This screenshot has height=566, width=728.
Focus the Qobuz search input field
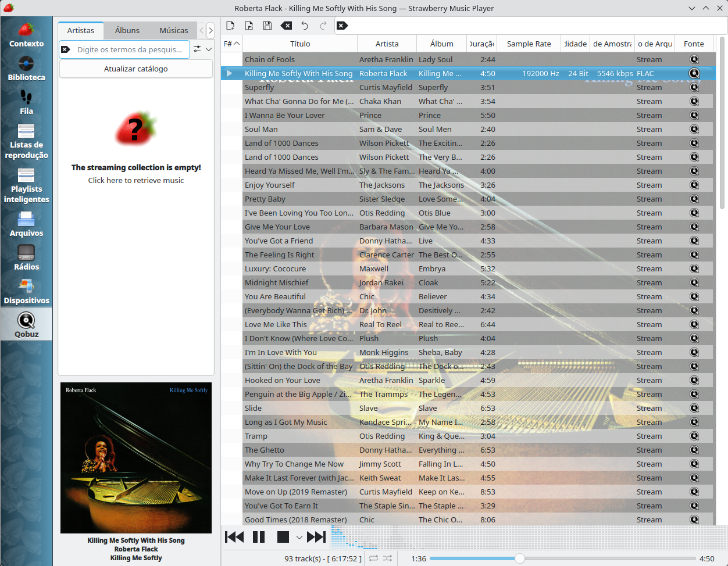[131, 49]
